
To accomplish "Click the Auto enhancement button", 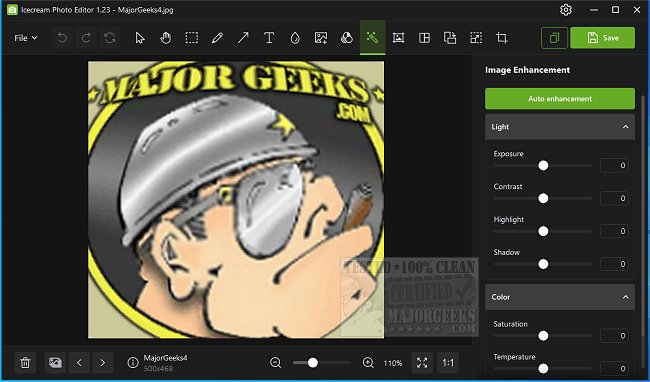I will point(560,99).
